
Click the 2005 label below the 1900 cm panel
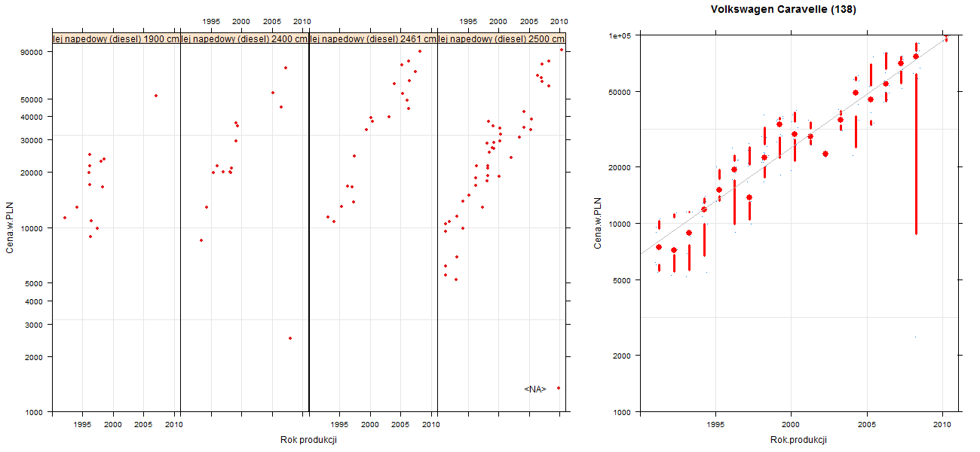pyautogui.click(x=145, y=426)
